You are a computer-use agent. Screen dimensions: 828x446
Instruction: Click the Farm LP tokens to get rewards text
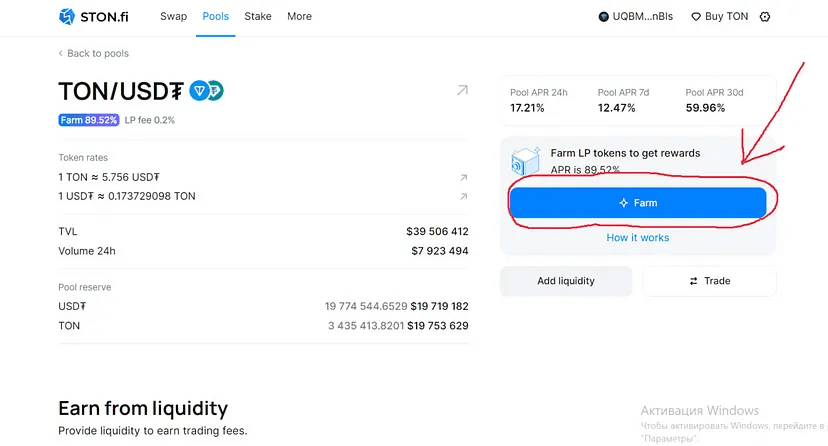point(625,153)
